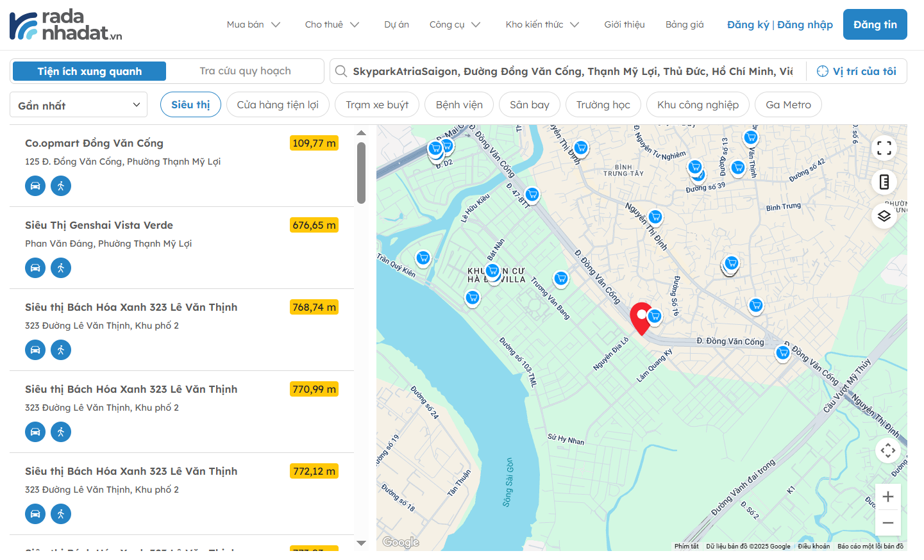
Task: Expand the Kho kiến thức menu
Action: point(542,24)
